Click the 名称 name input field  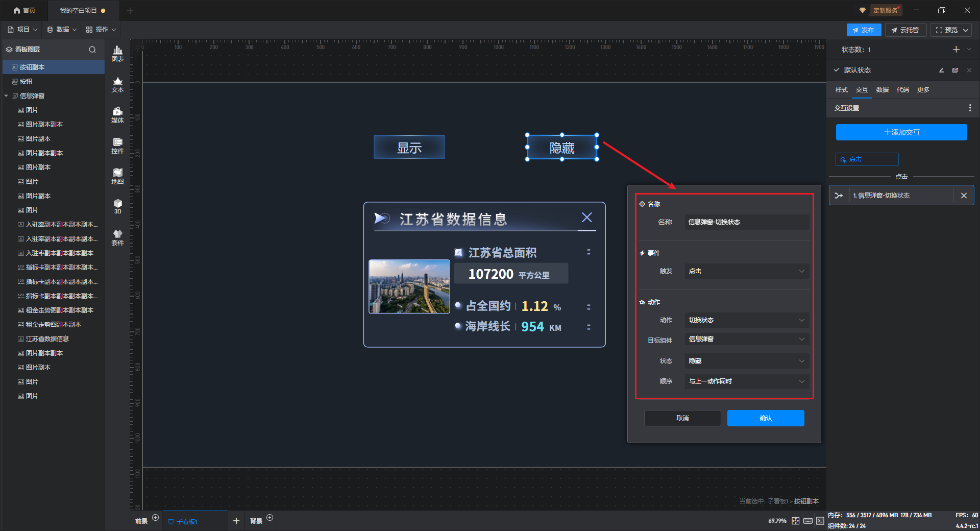(x=746, y=222)
